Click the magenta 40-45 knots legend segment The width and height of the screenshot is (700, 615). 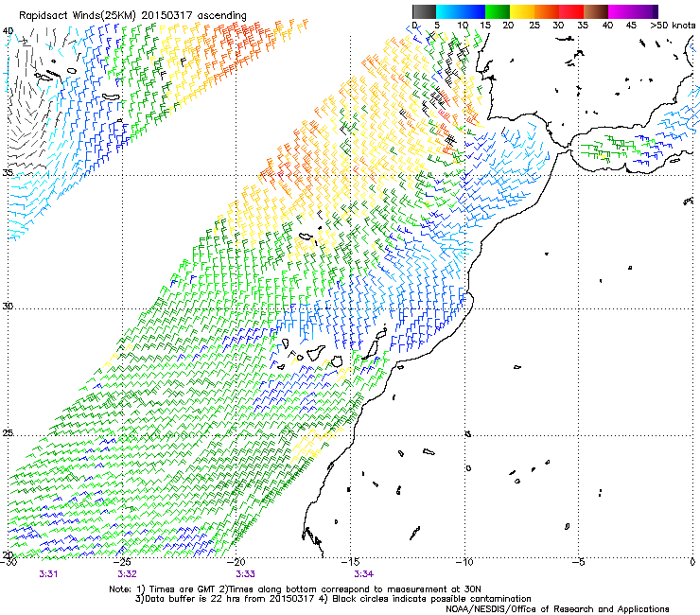point(621,11)
